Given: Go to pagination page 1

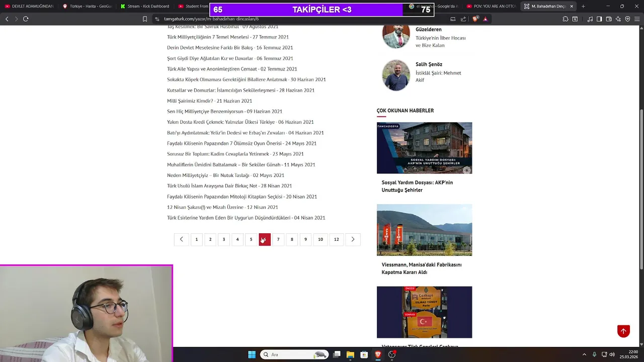Looking at the screenshot, I should [x=197, y=239].
